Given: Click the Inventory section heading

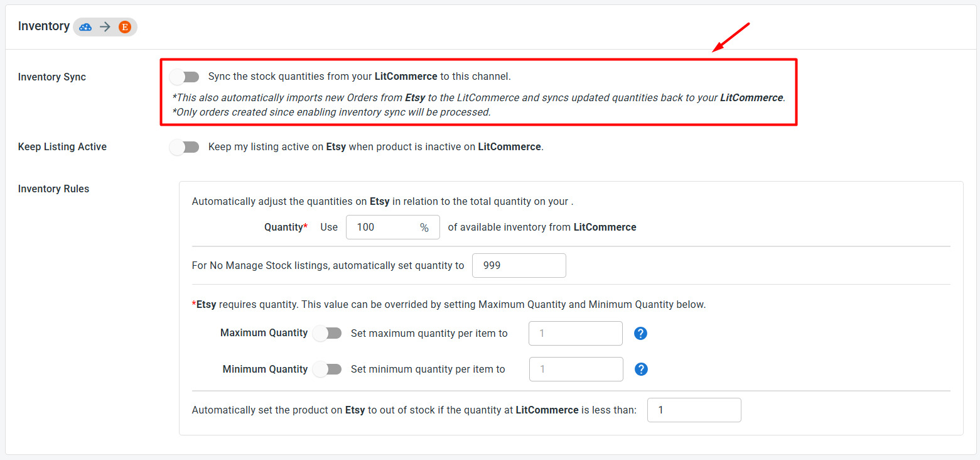Looking at the screenshot, I should [44, 26].
